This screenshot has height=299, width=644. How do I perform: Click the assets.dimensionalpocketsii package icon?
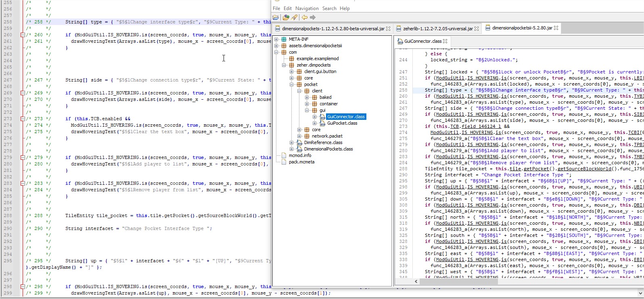284,46
